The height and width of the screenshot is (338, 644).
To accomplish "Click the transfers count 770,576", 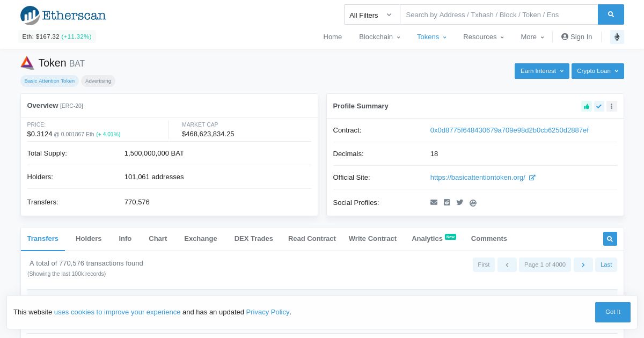I will coord(137,202).
